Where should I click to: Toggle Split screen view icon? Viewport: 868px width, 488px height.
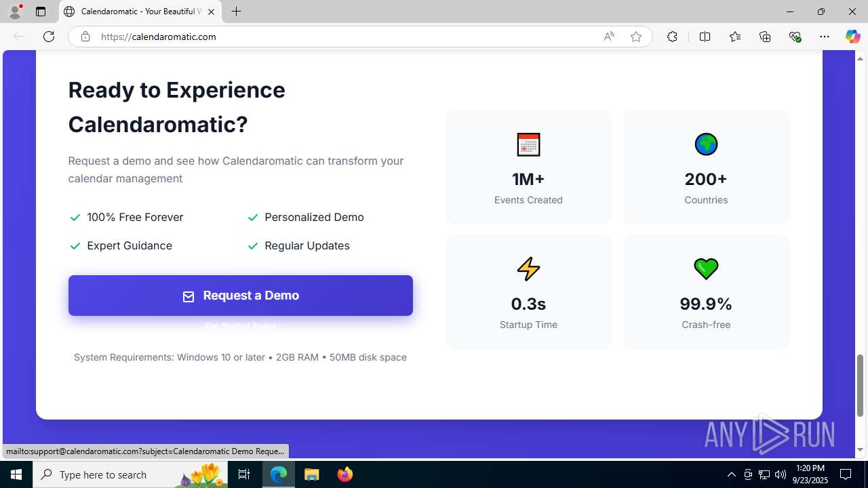point(705,37)
